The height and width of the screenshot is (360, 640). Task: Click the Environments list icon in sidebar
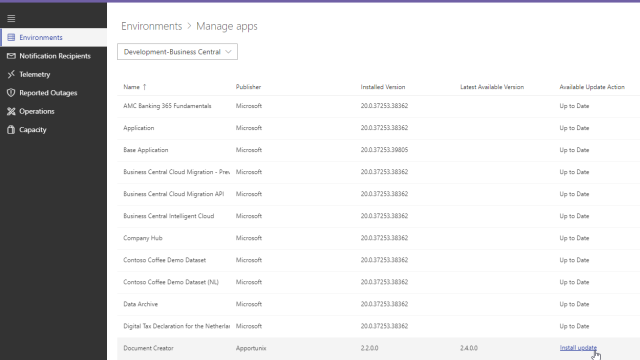click(x=11, y=37)
